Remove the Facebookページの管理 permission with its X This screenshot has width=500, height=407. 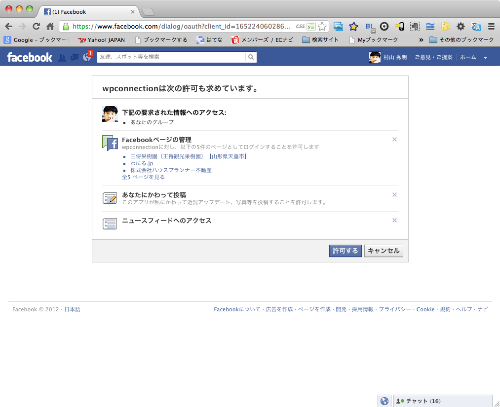pyautogui.click(x=394, y=139)
